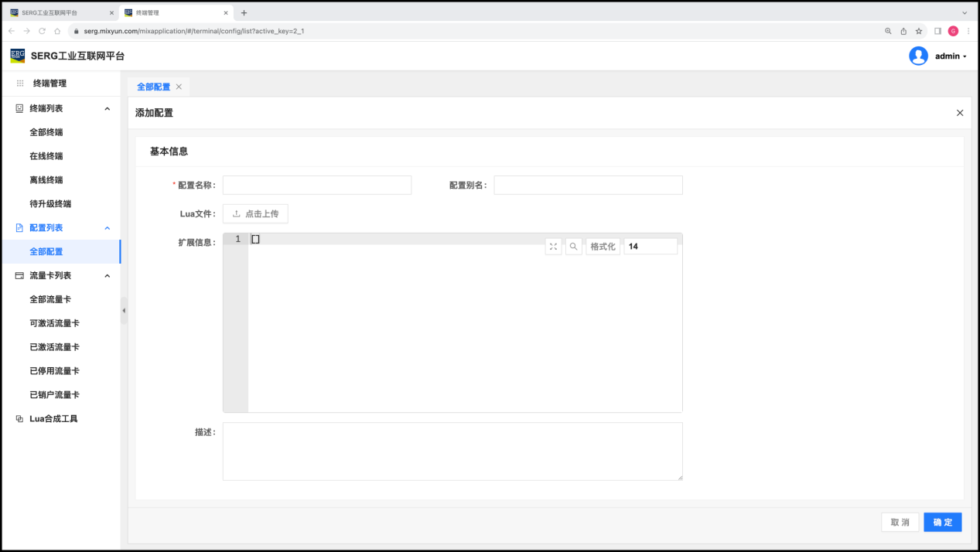Click the admin user avatar icon

click(x=918, y=56)
